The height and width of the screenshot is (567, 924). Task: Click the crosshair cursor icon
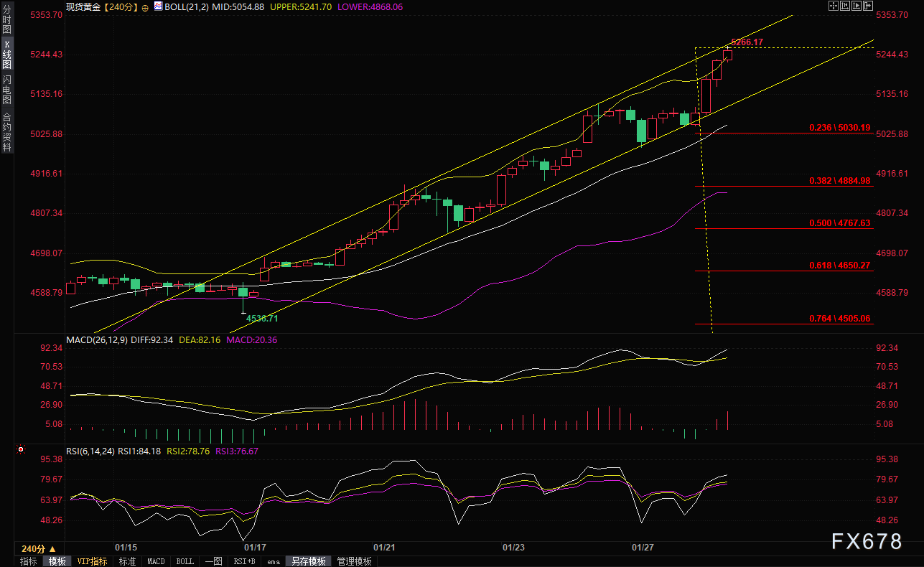(834, 6)
